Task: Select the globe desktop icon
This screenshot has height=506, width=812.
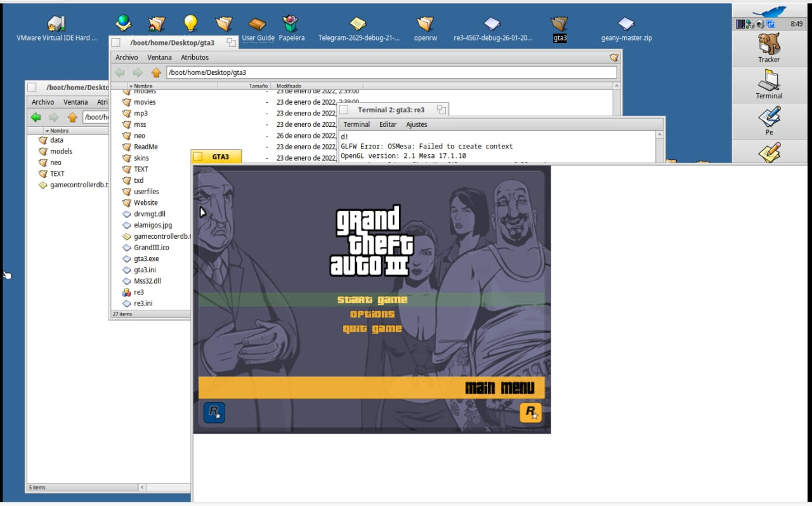Action: pos(123,23)
